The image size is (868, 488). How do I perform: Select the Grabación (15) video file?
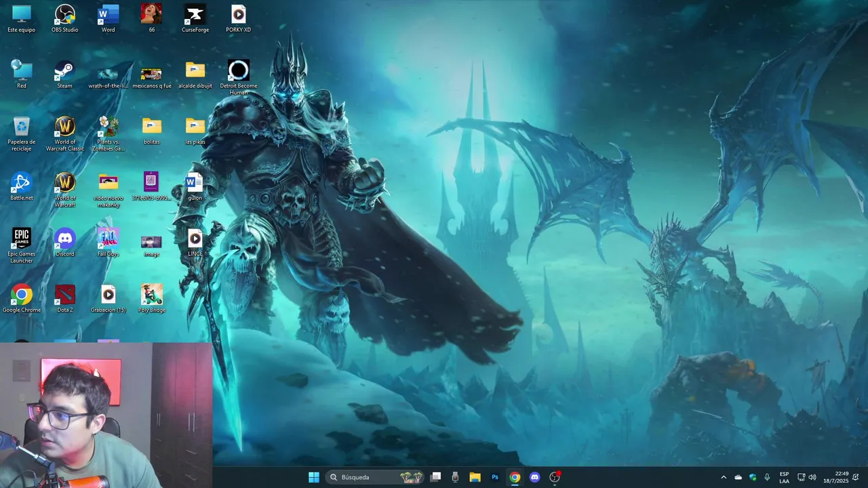pos(108,299)
